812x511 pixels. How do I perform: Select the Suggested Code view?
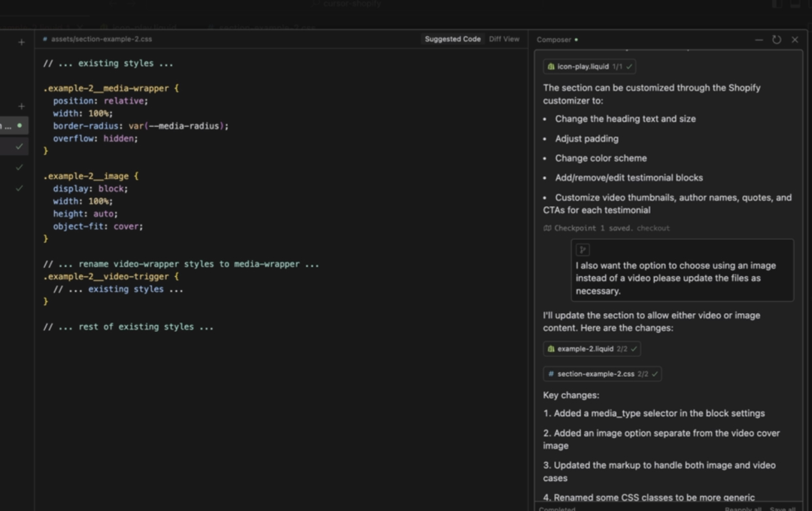click(452, 39)
